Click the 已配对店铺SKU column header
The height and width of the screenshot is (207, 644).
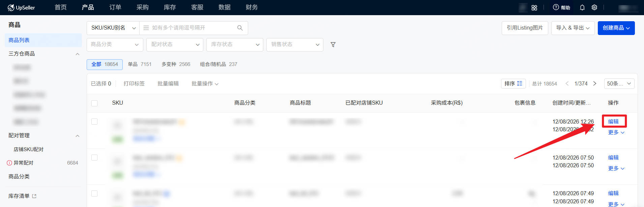coord(364,103)
